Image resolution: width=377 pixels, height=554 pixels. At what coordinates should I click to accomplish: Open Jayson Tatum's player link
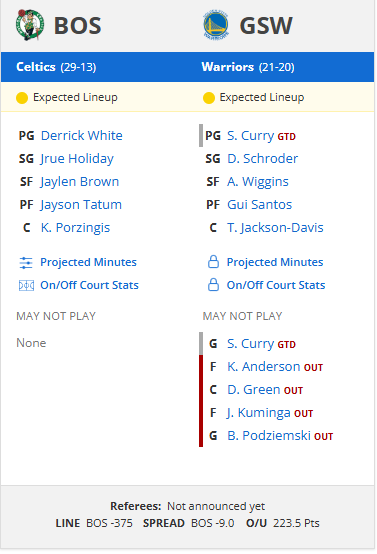pyautogui.click(x=81, y=205)
